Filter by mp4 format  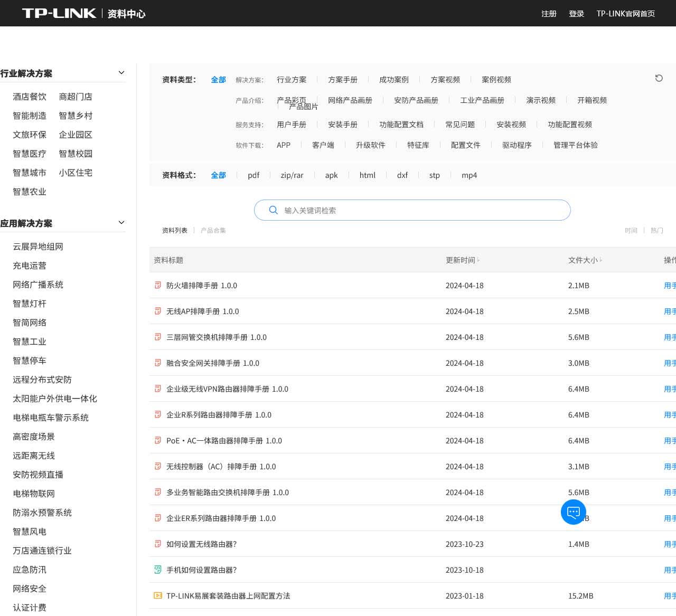tap(469, 175)
